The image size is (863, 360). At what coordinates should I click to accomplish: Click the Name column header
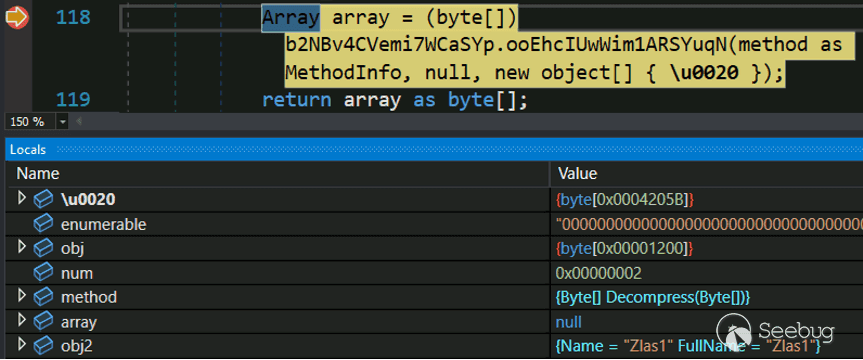tap(38, 174)
